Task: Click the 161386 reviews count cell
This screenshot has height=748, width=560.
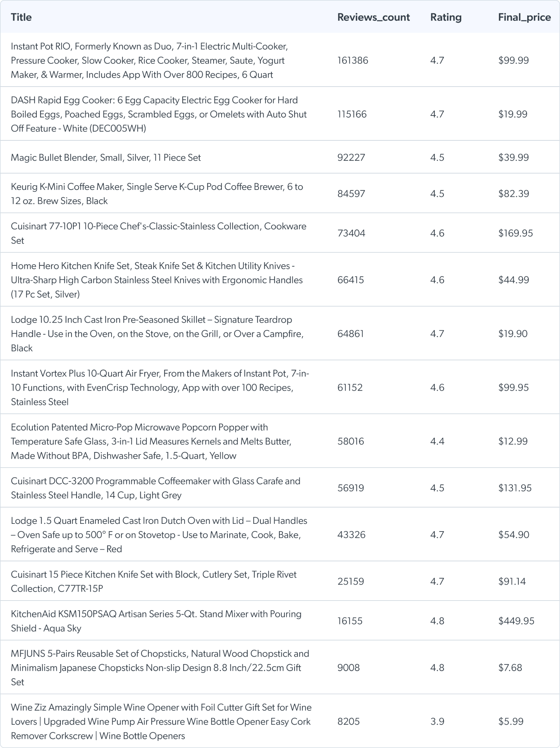Action: [353, 61]
